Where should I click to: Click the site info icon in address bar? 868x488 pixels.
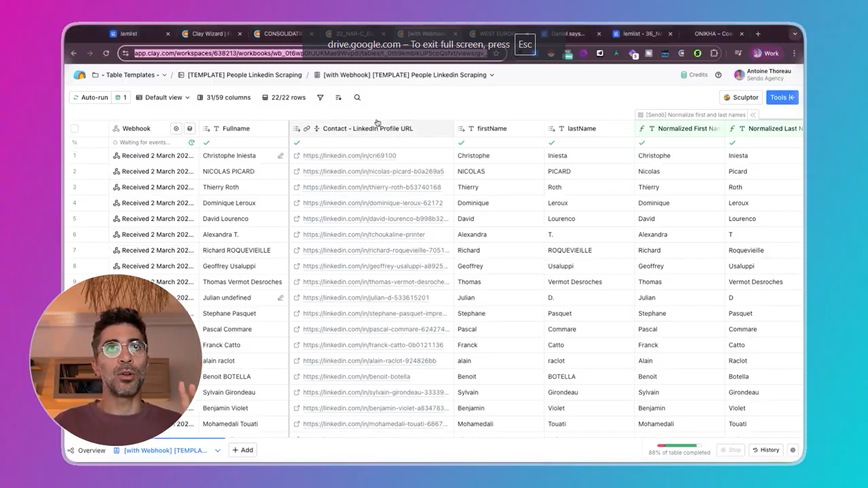(126, 53)
